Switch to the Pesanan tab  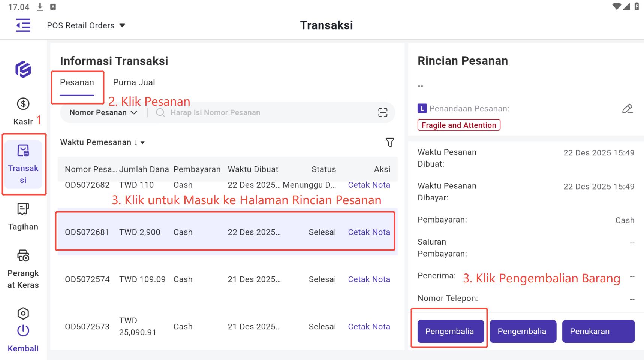tap(77, 82)
